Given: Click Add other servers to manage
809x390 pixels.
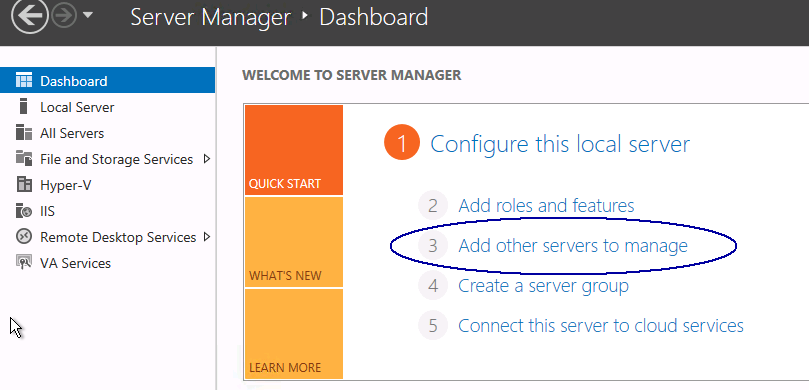Looking at the screenshot, I should click(x=573, y=246).
